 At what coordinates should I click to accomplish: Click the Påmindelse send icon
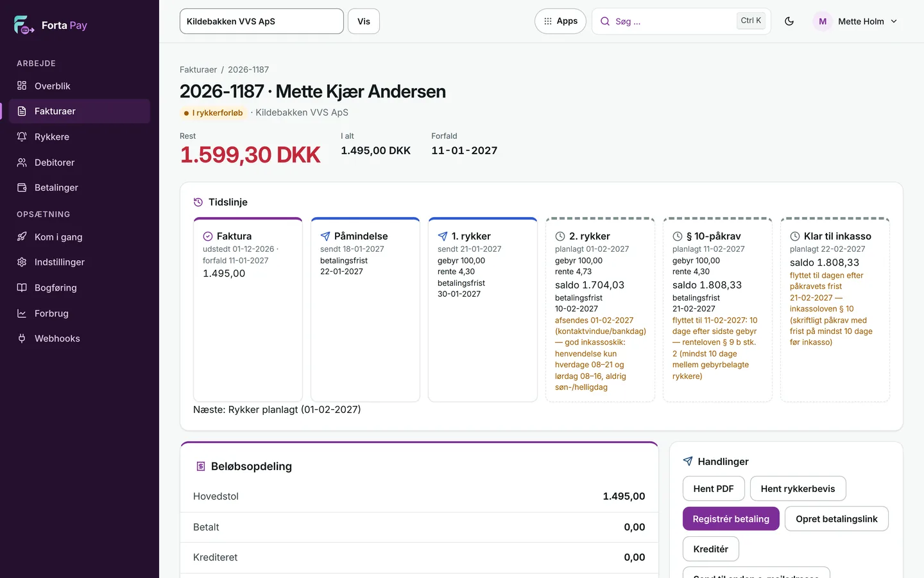click(x=325, y=236)
